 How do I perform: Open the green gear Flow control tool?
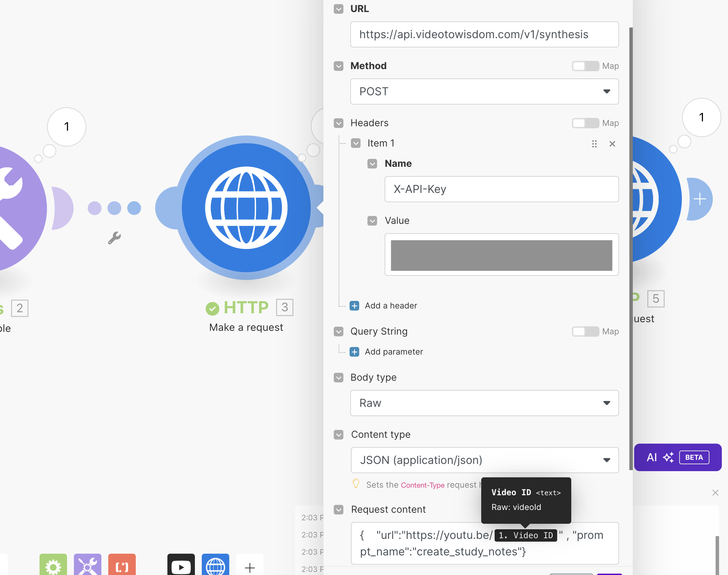(x=53, y=564)
